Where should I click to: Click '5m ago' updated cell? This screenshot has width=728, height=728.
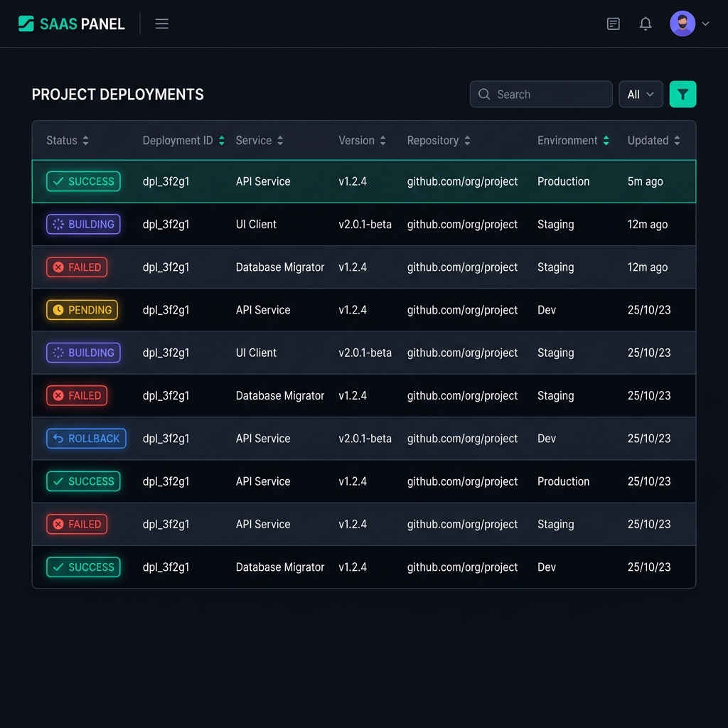click(645, 181)
